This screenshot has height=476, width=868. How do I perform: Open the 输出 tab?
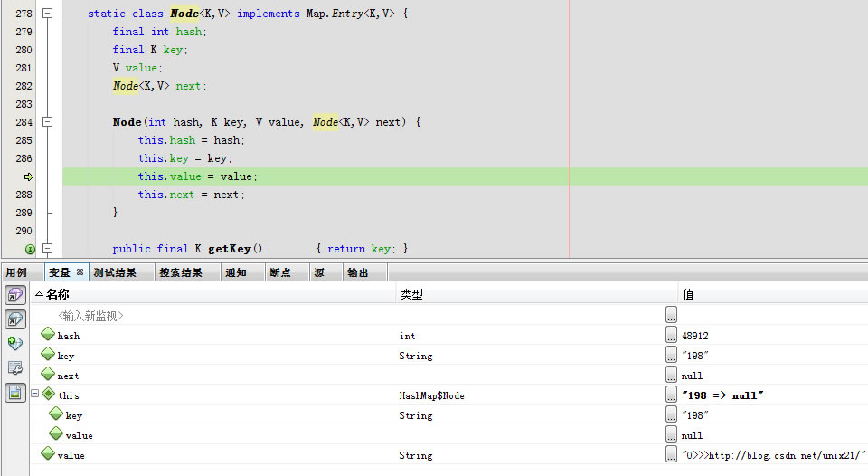pos(358,272)
